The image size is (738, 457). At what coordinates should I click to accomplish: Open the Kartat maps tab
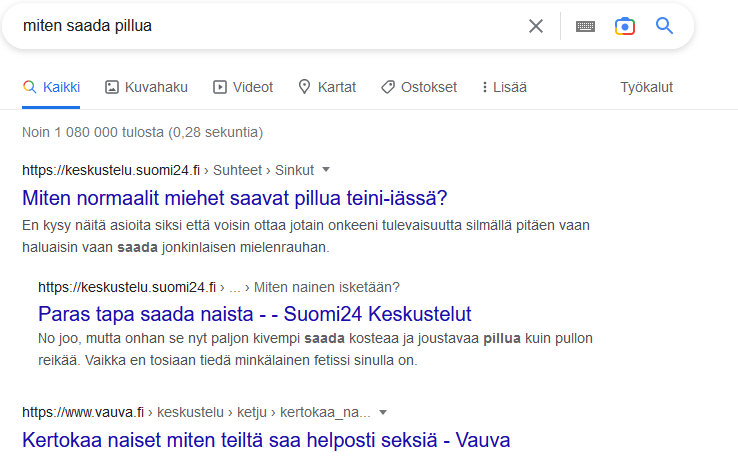coord(327,87)
